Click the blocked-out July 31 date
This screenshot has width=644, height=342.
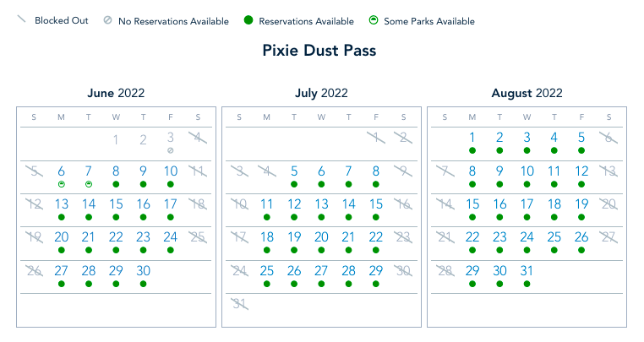tap(240, 304)
